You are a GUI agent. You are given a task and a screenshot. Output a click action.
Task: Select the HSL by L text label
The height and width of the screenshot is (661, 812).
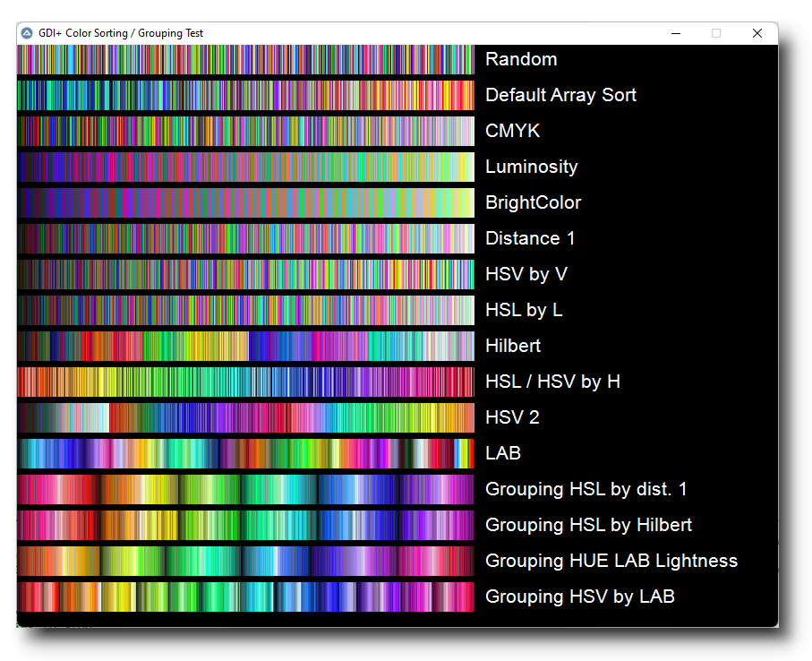click(x=524, y=310)
